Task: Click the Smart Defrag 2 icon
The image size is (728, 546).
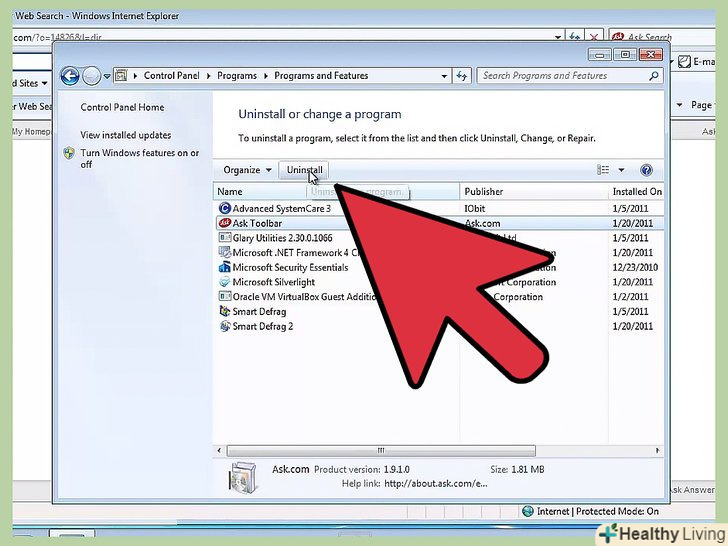Action: (x=225, y=326)
